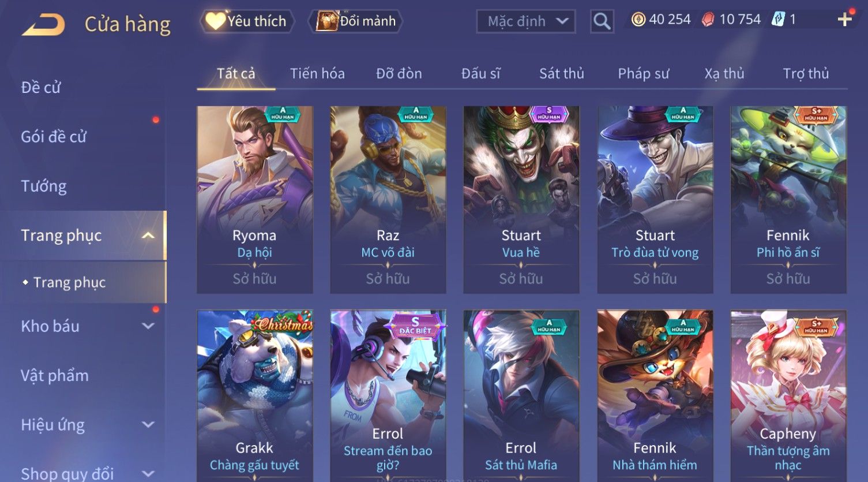Switch to the Pháp sư tab
Viewport: 868px width, 482px height.
[643, 73]
